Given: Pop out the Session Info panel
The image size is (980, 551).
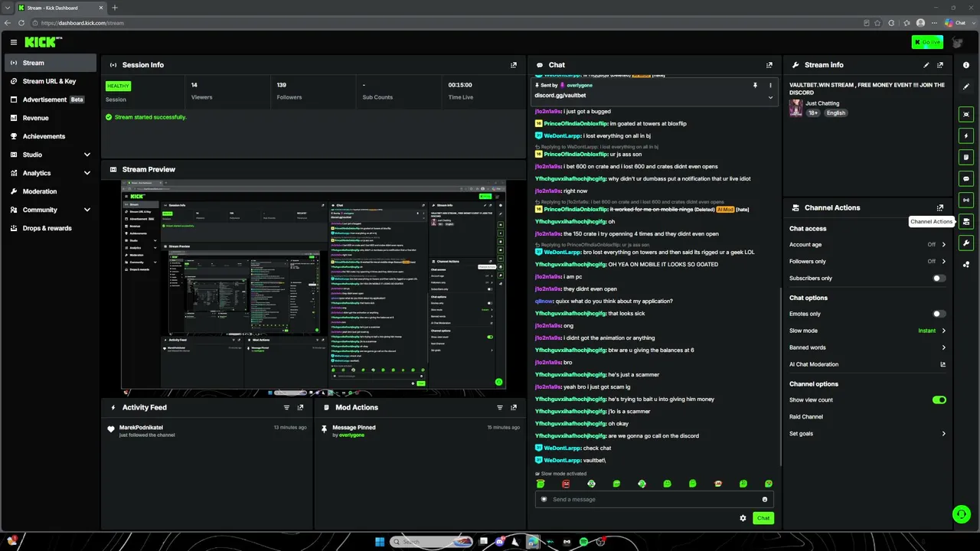Looking at the screenshot, I should pyautogui.click(x=514, y=65).
